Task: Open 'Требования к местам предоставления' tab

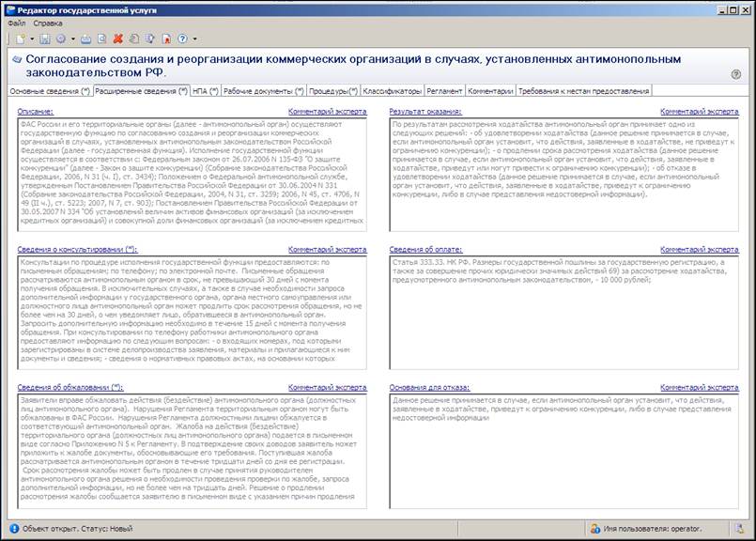Action: point(584,91)
